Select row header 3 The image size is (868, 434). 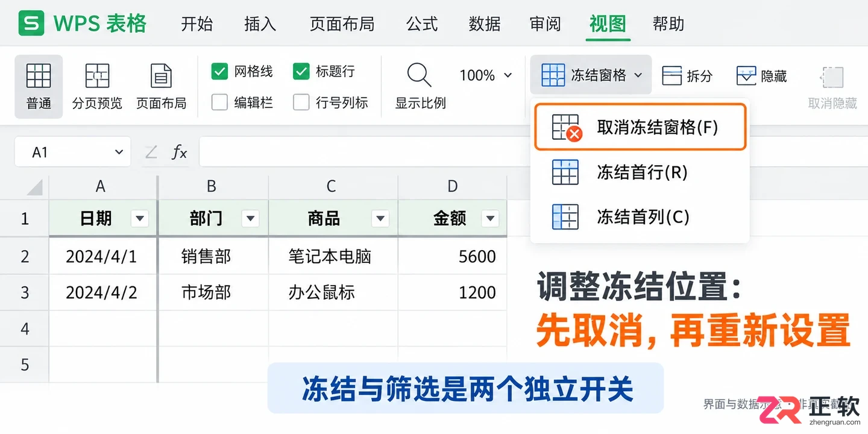pyautogui.click(x=25, y=292)
